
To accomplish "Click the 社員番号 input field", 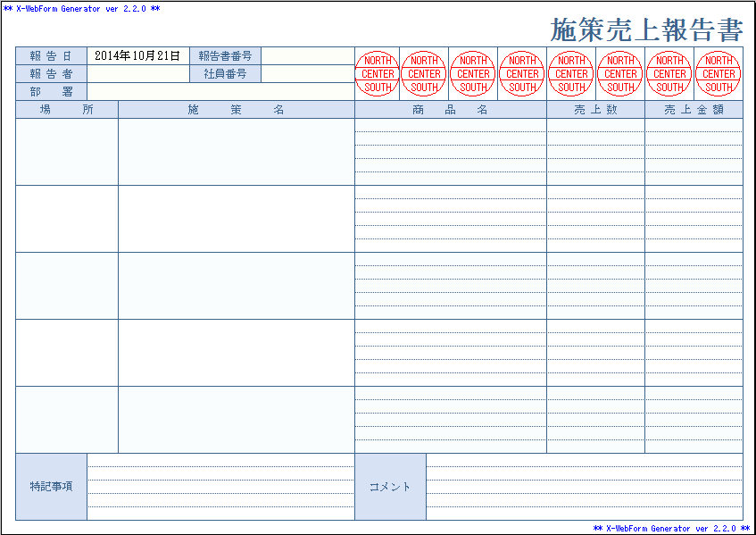I will pyautogui.click(x=307, y=73).
